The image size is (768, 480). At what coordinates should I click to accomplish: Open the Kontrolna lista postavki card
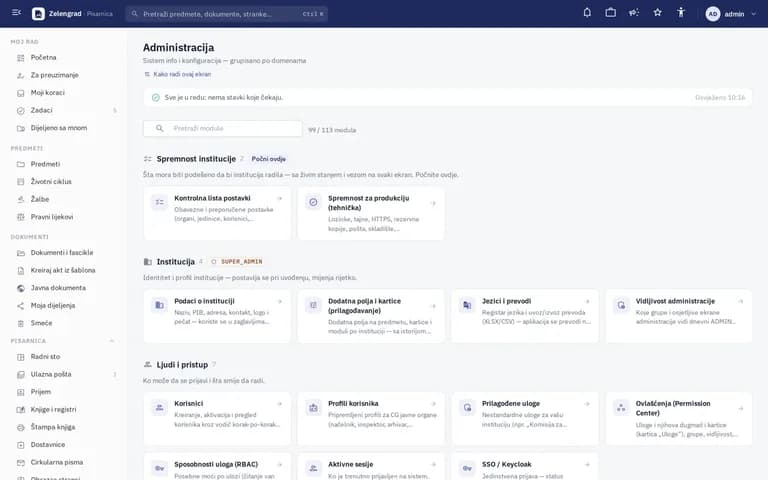217,213
